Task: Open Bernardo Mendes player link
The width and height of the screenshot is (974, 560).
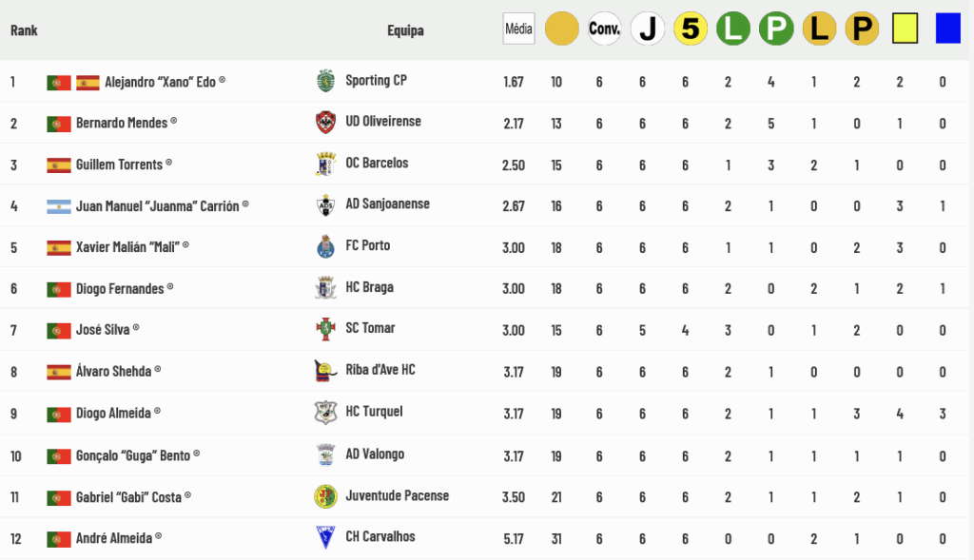Action: [122, 123]
